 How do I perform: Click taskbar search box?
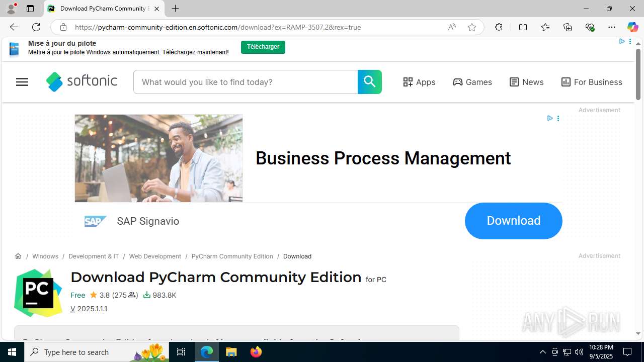96,352
